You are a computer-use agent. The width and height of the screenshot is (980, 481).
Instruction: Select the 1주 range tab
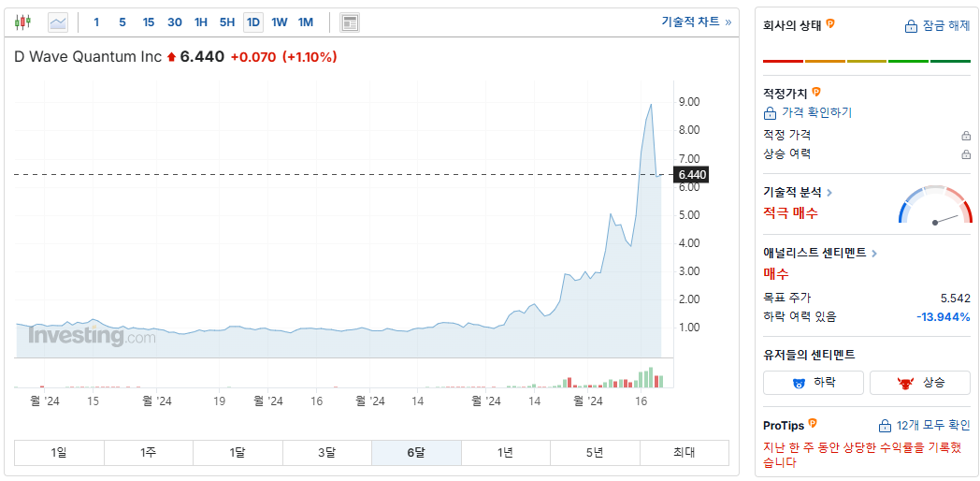149,453
